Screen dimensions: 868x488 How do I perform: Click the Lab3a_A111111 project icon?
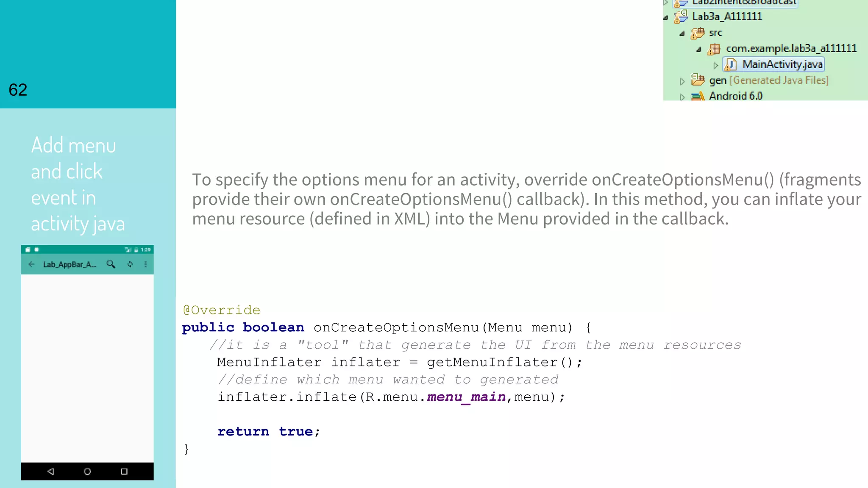click(x=681, y=17)
